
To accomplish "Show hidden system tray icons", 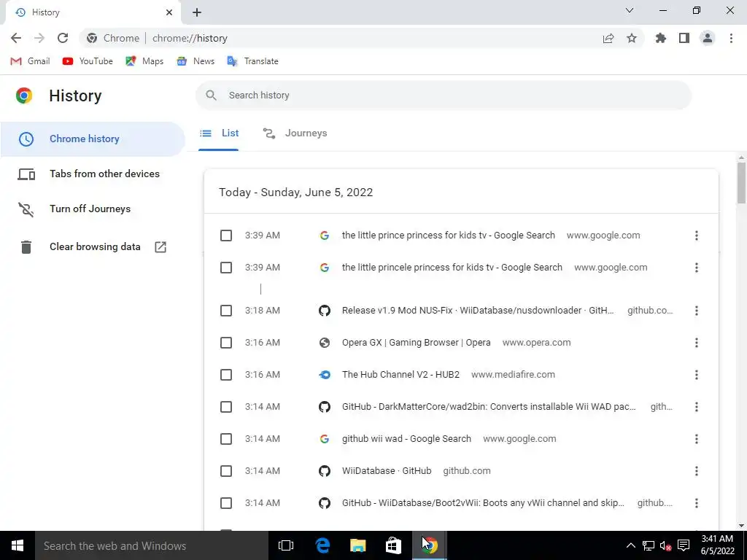I will tap(630, 545).
